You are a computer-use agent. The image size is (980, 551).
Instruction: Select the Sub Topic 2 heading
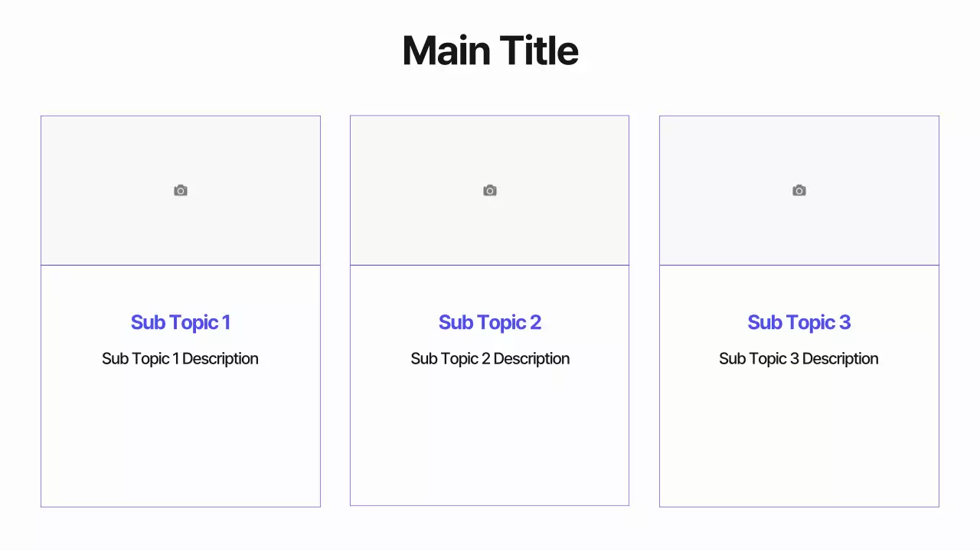tap(490, 322)
